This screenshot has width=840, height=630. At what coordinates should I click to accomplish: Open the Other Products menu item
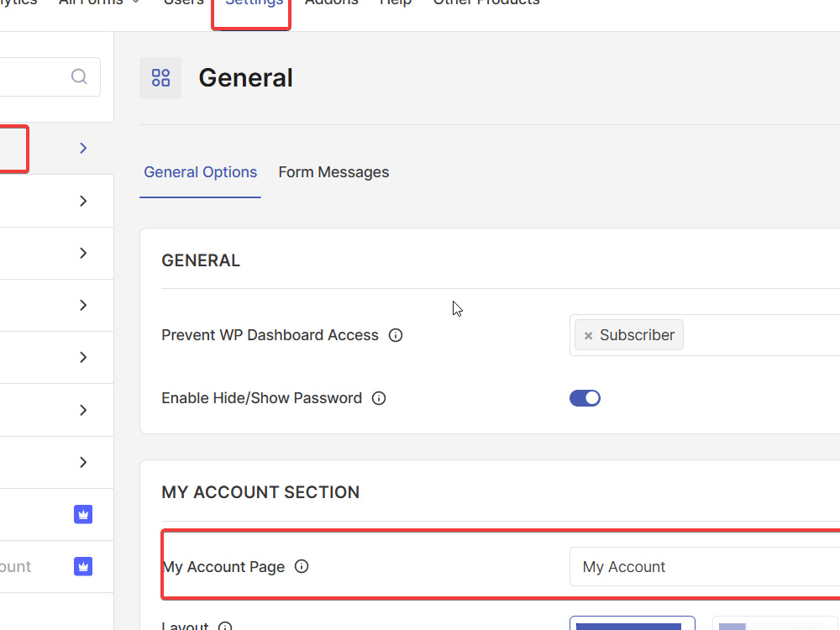click(x=486, y=3)
